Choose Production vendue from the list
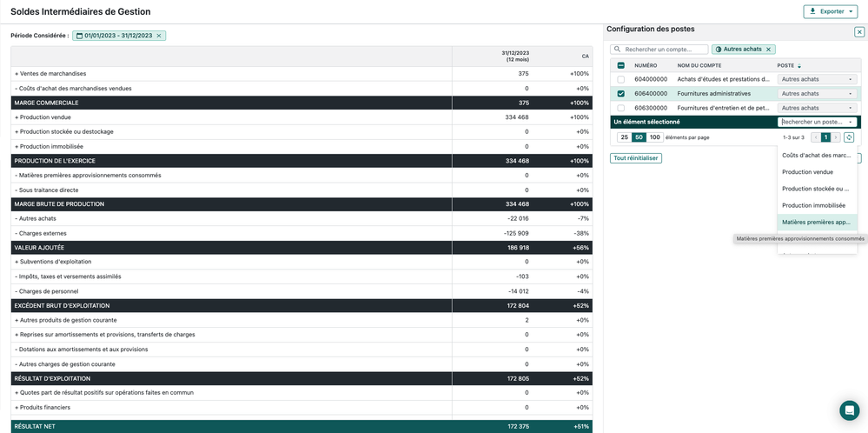The image size is (868, 433). point(807,172)
